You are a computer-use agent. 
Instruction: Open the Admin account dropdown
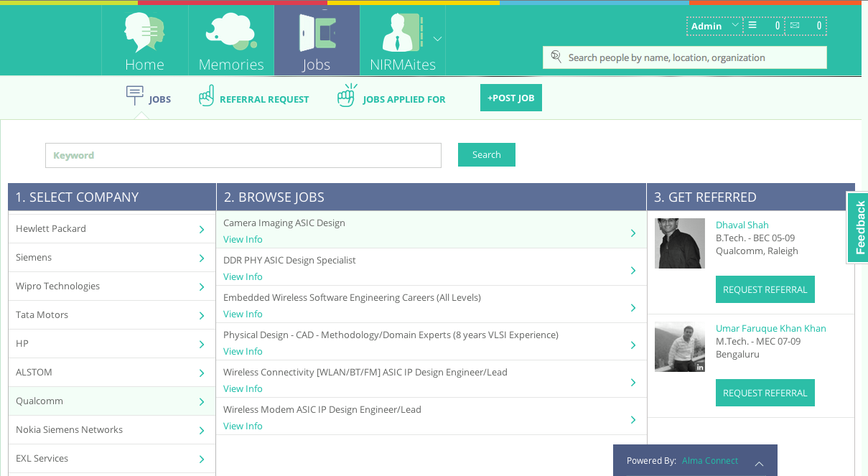pos(714,26)
